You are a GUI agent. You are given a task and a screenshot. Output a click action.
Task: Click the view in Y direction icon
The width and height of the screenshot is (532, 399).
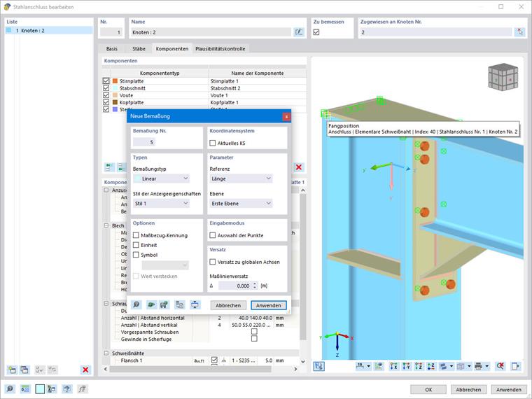406,366
